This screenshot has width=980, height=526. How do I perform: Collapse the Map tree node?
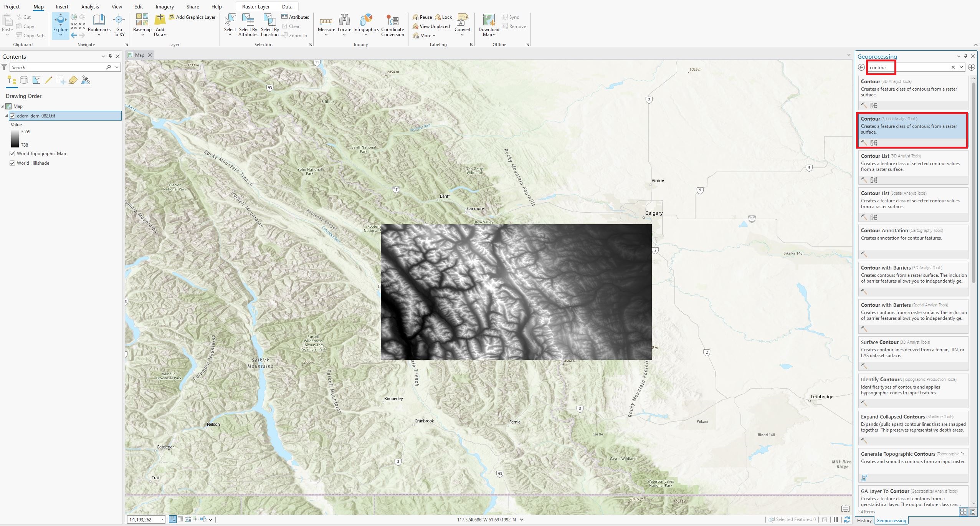point(3,106)
